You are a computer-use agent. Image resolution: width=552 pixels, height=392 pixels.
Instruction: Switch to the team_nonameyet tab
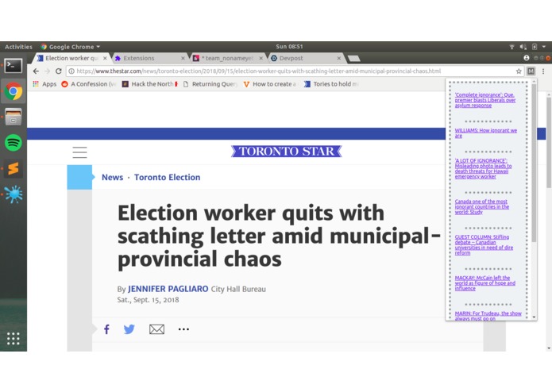(228, 58)
